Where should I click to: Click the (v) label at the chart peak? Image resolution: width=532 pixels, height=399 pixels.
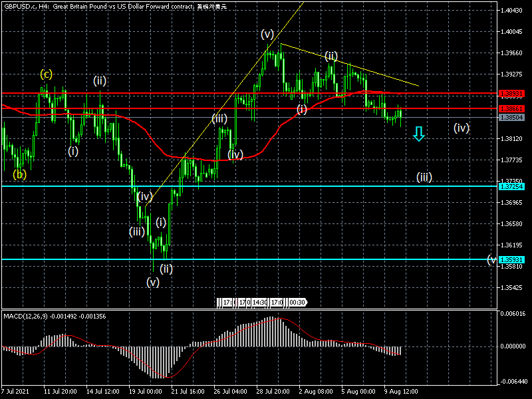(x=267, y=34)
